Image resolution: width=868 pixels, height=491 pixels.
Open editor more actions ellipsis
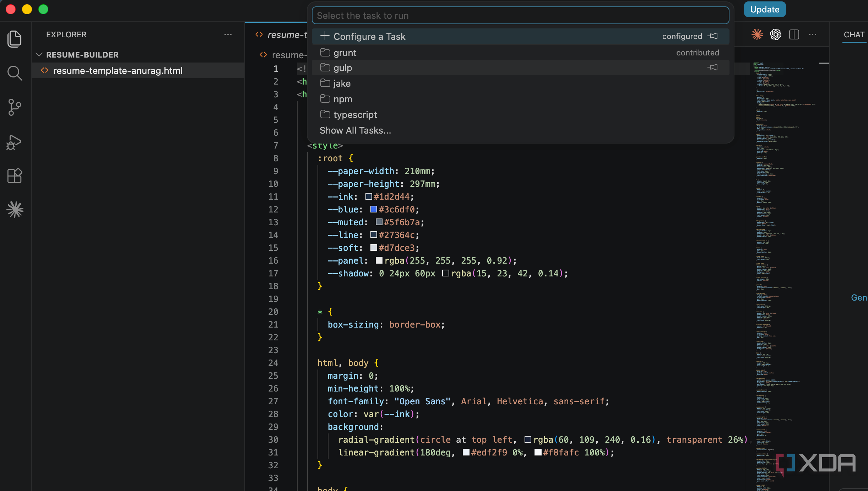[x=813, y=34]
